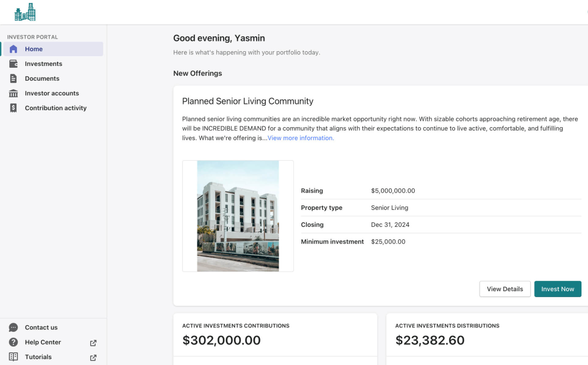Click the Investments wallet icon

13,64
